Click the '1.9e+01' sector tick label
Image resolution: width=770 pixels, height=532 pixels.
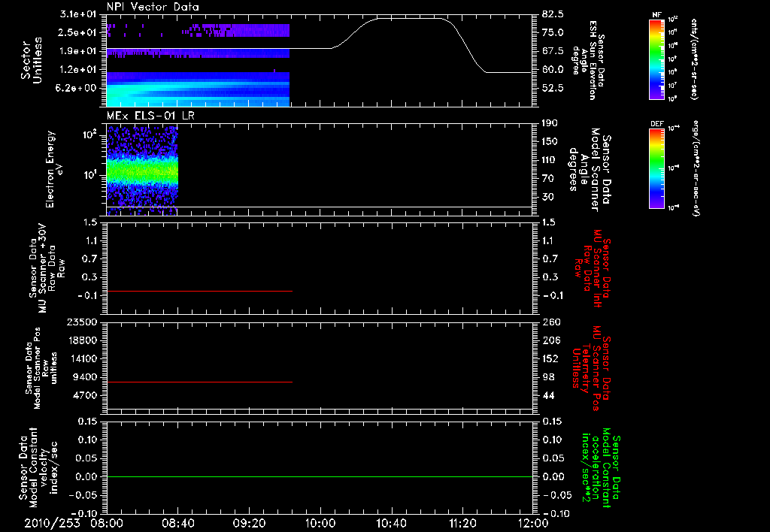pos(78,50)
